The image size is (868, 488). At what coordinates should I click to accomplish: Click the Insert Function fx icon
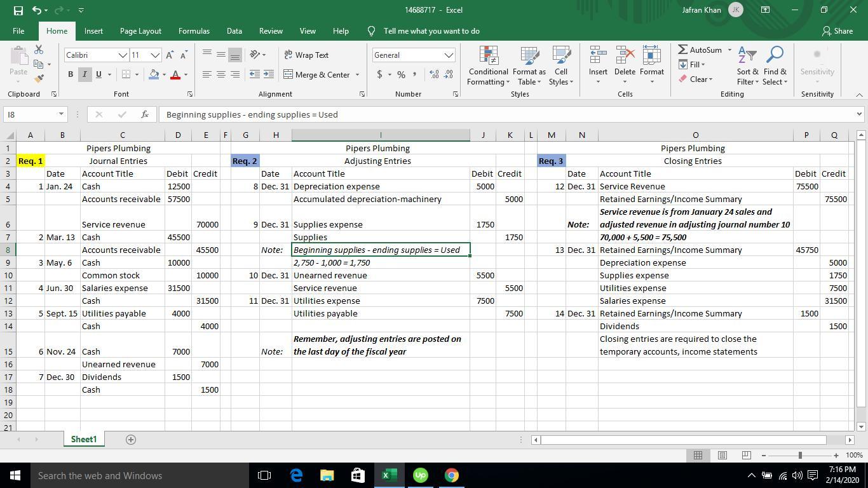pos(145,114)
